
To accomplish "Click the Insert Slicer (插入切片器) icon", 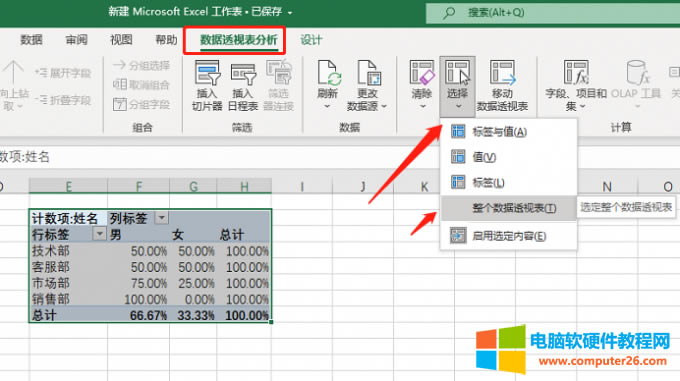I will 207,73.
